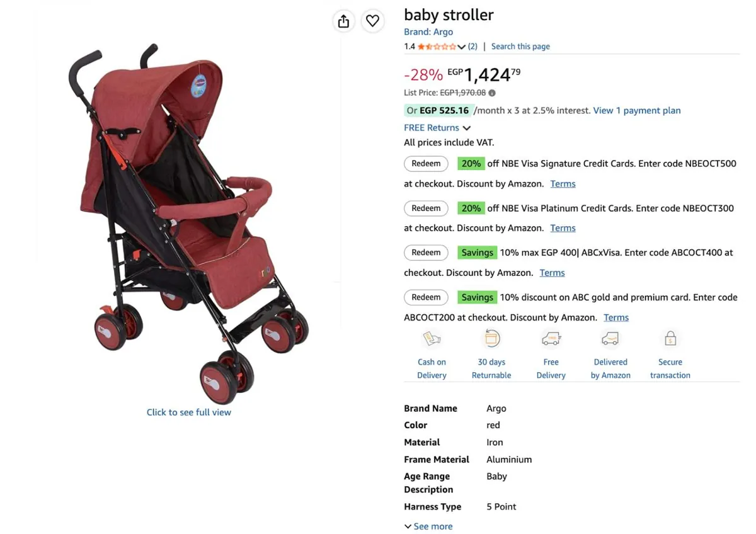The width and height of the screenshot is (756, 534).
Task: Expand the star rating dropdown chevron
Action: coord(462,47)
